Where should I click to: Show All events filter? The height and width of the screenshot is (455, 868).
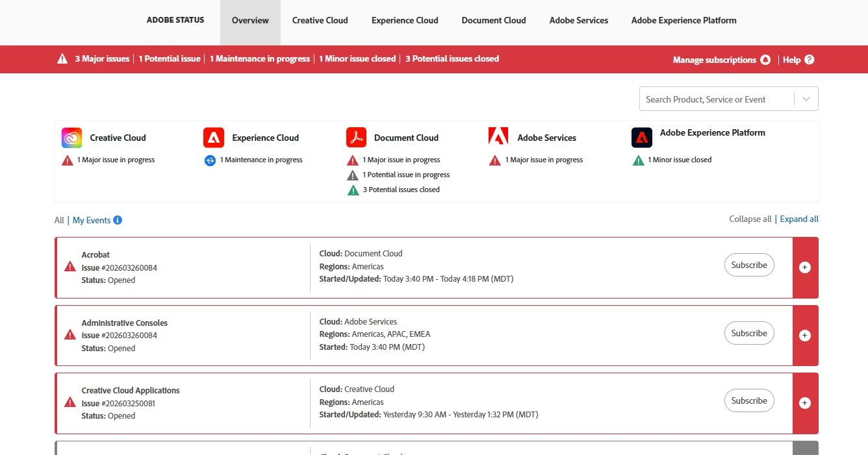[x=59, y=220]
